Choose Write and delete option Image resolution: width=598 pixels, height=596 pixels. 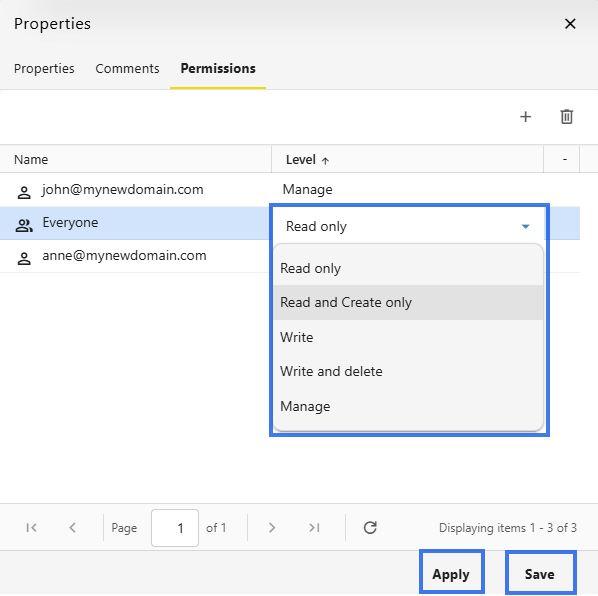pyautogui.click(x=408, y=371)
